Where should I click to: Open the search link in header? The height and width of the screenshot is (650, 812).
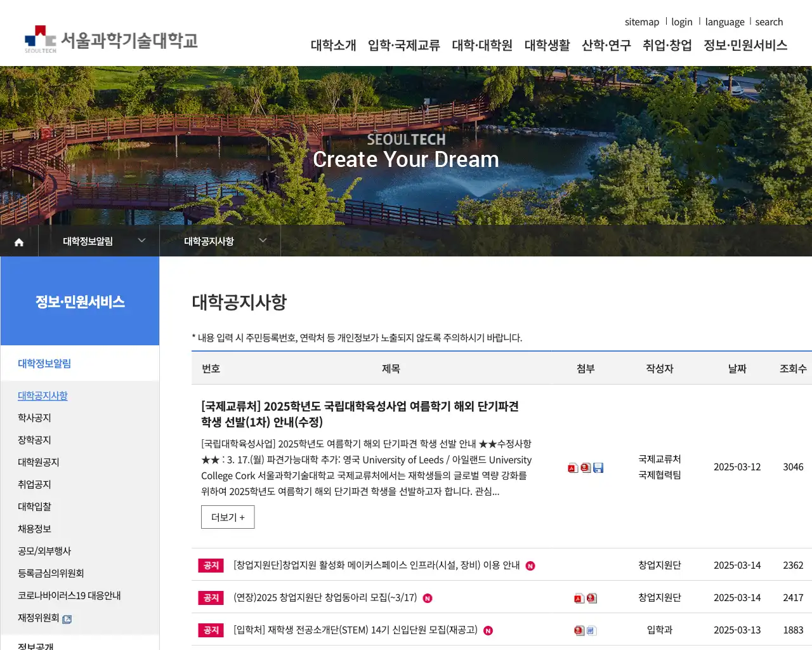pos(769,22)
